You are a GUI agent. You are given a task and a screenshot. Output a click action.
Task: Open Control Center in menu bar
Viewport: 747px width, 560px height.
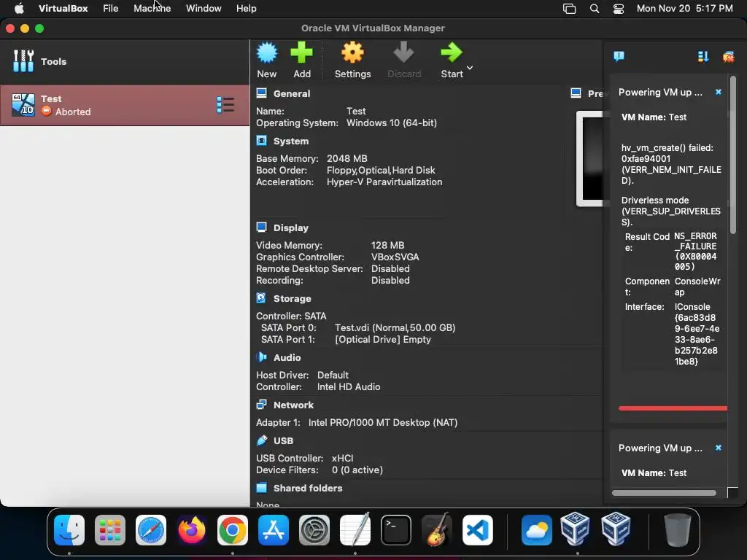pyautogui.click(x=619, y=9)
